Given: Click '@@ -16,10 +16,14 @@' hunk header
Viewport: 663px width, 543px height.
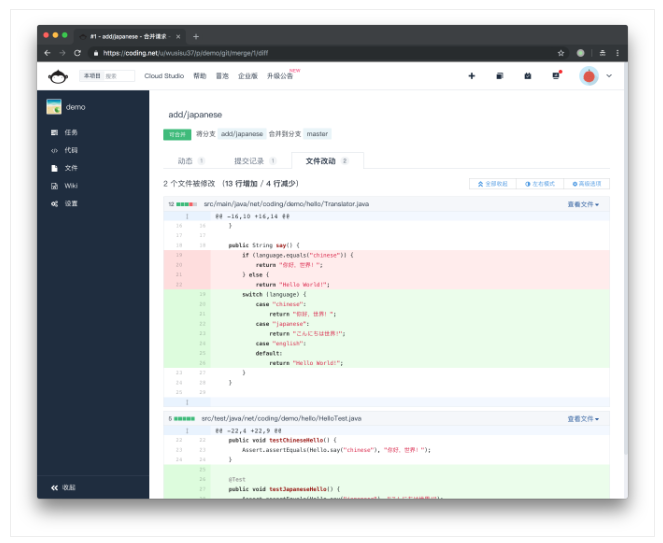Looking at the screenshot, I should (252, 217).
